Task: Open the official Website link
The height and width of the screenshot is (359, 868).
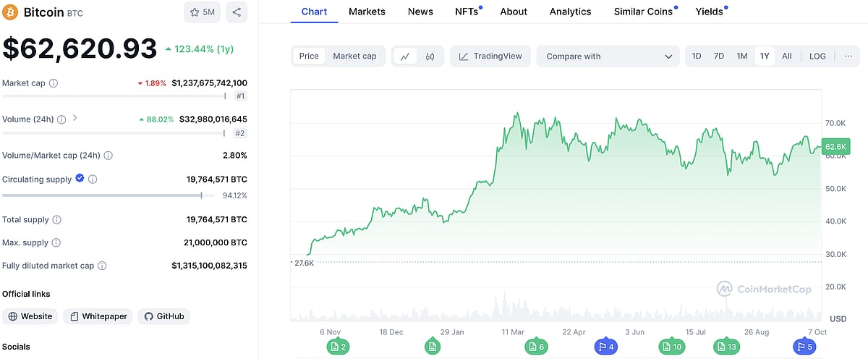Action: coord(30,316)
